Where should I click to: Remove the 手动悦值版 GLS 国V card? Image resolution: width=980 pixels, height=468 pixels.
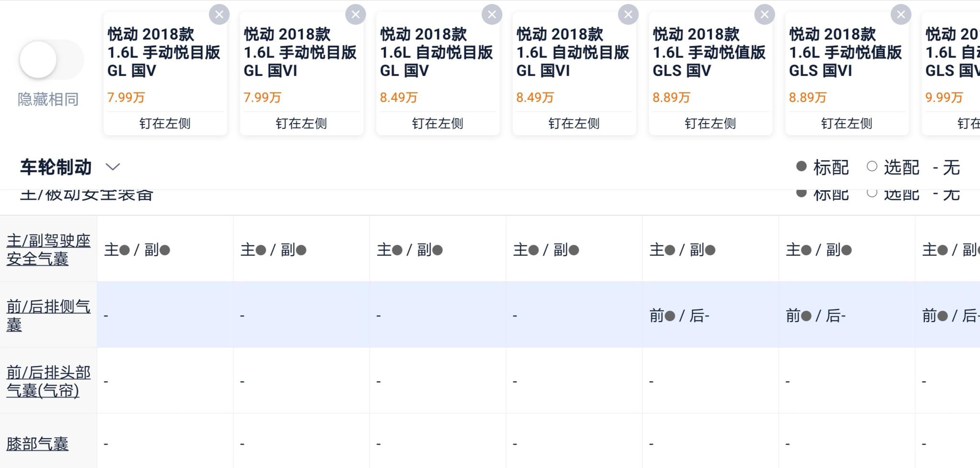(x=765, y=15)
